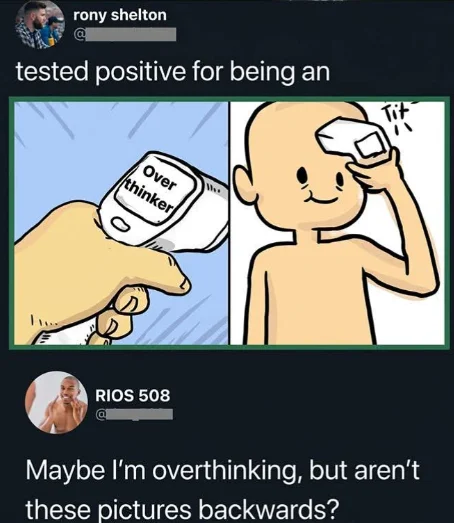Open RIOS 508's profile picture
The image size is (454, 523).
click(x=57, y=402)
